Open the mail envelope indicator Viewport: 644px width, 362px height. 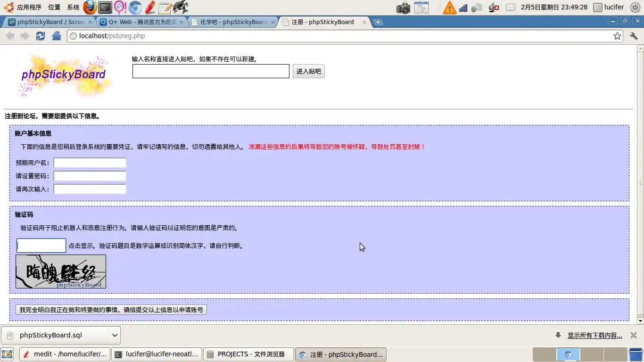coord(511,8)
